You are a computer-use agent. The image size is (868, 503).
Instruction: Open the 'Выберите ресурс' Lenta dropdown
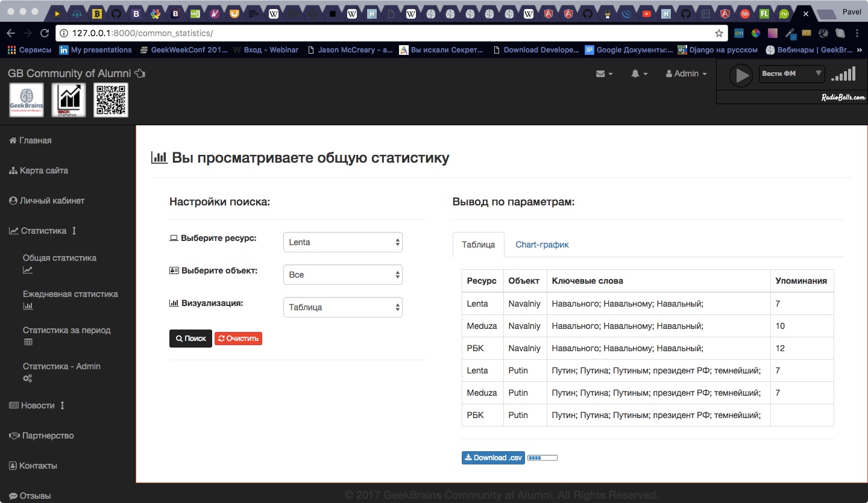(342, 242)
